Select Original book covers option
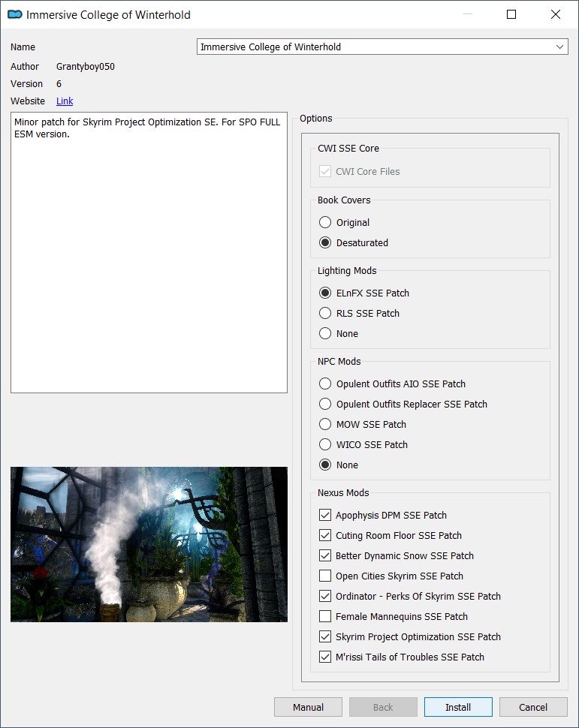The height and width of the screenshot is (728, 579). 345,222
